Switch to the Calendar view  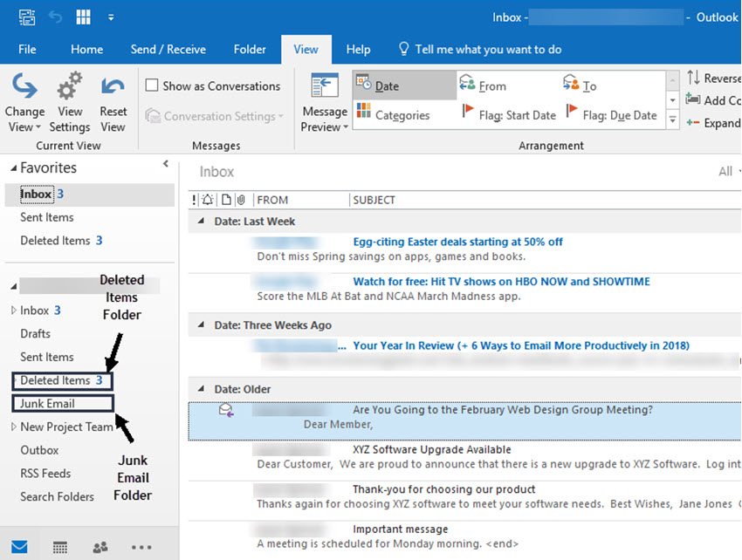click(59, 546)
